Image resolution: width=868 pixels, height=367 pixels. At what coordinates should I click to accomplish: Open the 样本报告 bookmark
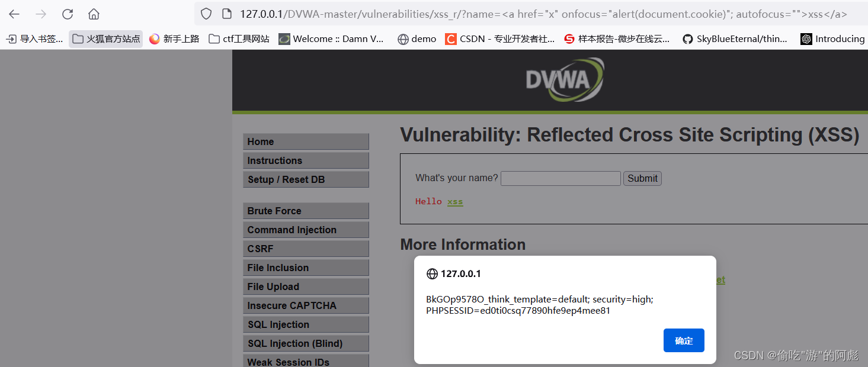point(616,38)
